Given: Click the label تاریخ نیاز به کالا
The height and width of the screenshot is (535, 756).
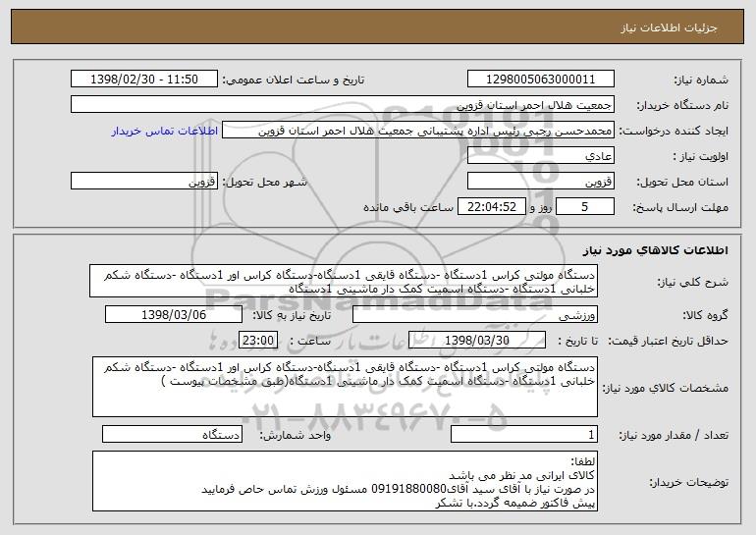Looking at the screenshot, I should [292, 315].
